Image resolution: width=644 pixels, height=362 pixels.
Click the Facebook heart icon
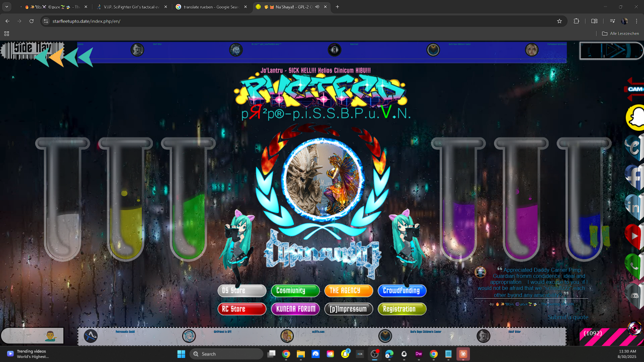pyautogui.click(x=635, y=176)
